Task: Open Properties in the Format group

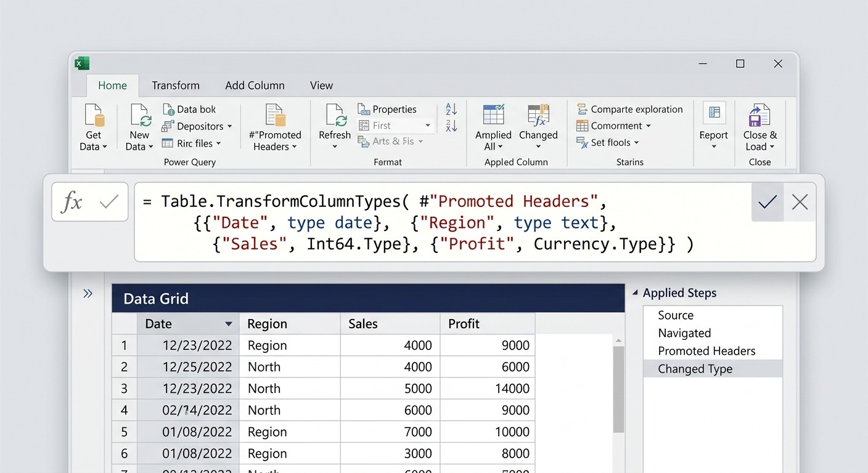Action: [387, 109]
